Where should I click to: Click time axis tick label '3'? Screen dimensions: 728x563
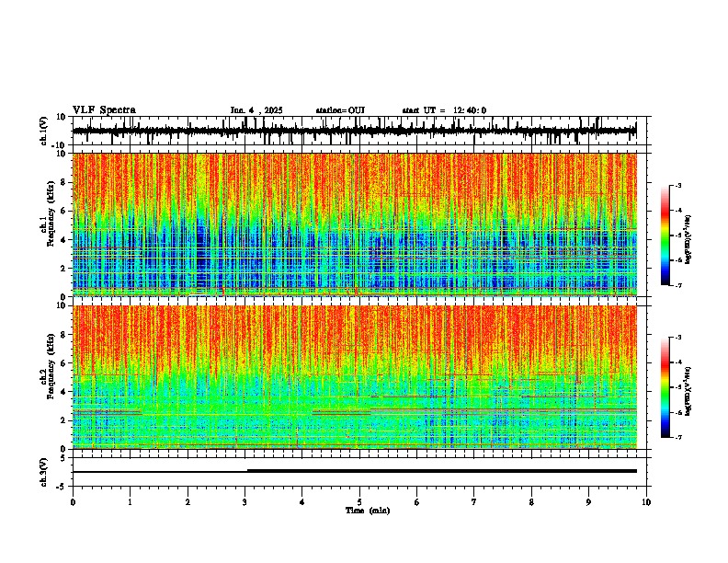click(245, 502)
